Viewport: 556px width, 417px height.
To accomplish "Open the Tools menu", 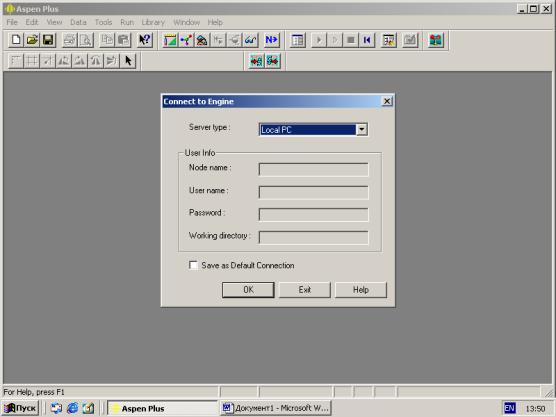I will (103, 22).
